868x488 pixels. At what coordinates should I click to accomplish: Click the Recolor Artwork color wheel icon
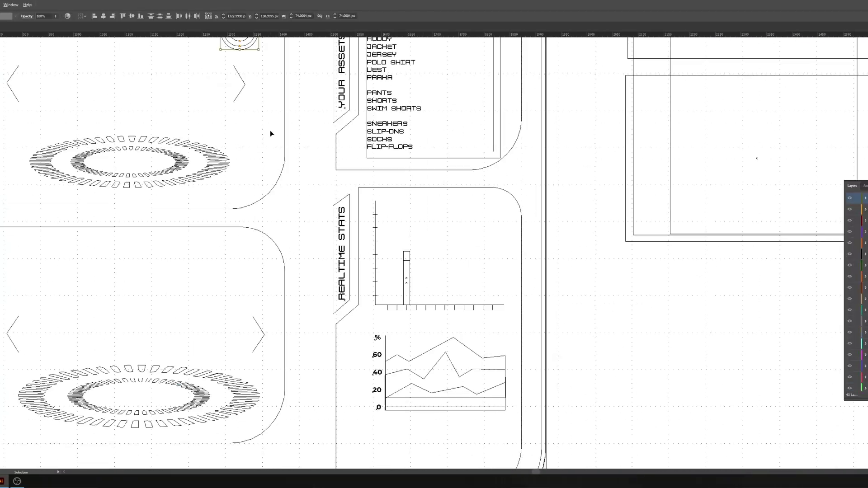point(67,16)
